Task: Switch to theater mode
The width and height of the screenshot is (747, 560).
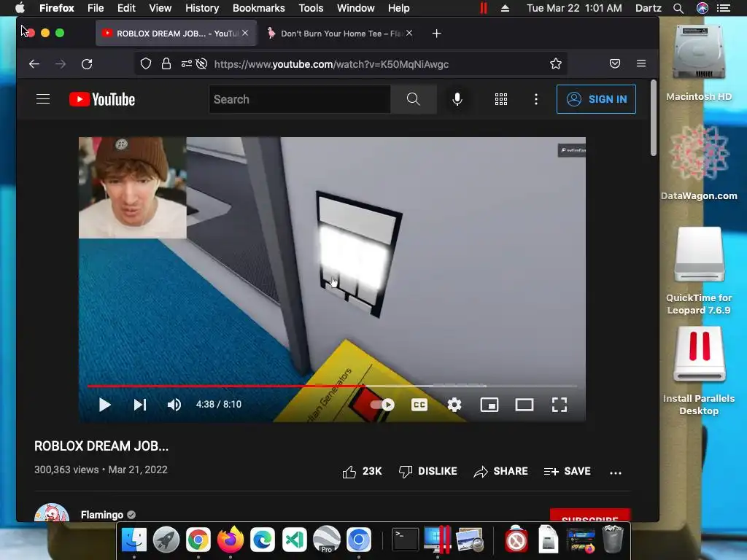Action: pos(524,405)
